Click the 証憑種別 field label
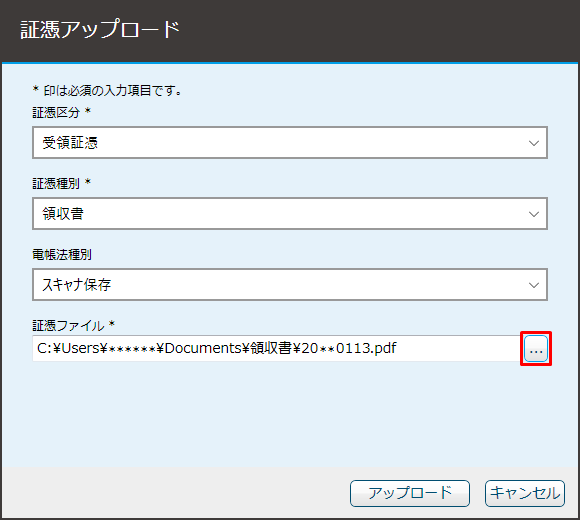The image size is (580, 520). point(56,184)
